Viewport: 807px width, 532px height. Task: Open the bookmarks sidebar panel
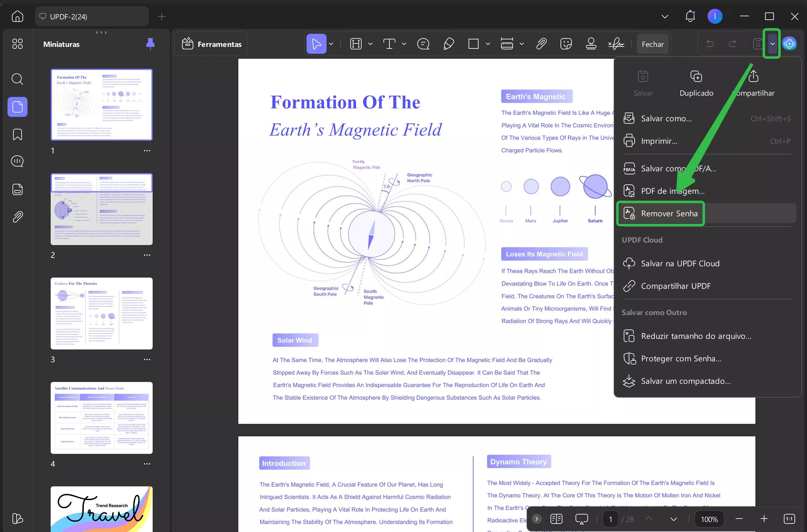pos(17,134)
